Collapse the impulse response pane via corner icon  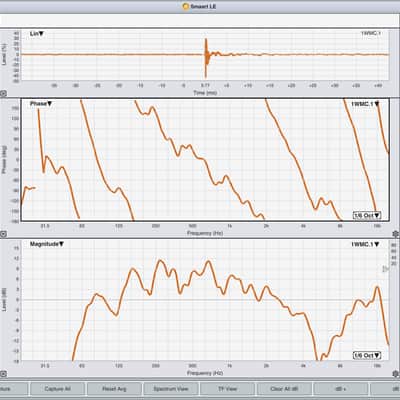point(3,94)
